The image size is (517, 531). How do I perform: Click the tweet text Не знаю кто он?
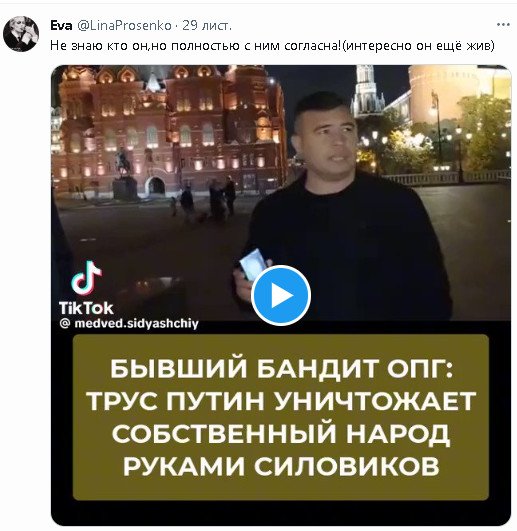pos(99,46)
